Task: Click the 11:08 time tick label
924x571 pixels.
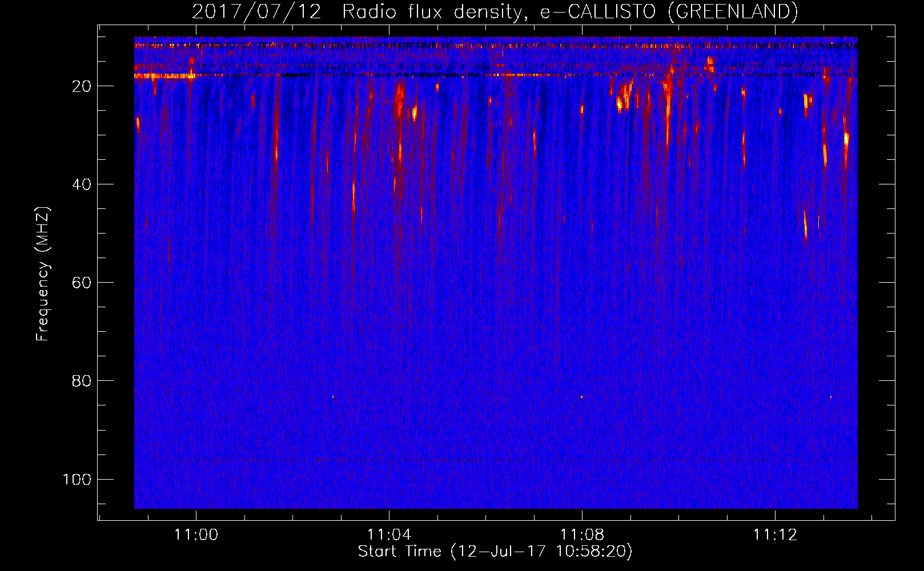Action: pos(582,535)
